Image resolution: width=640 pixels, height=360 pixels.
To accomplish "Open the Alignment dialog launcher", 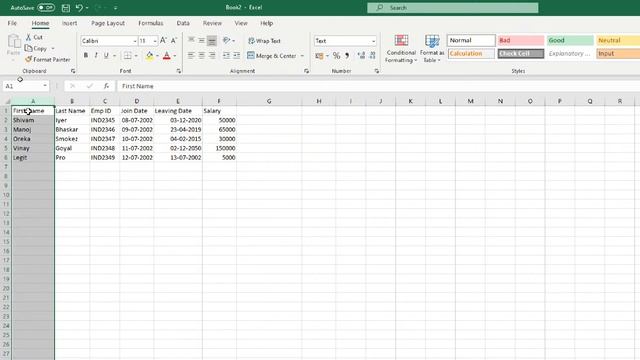I will click(x=307, y=71).
